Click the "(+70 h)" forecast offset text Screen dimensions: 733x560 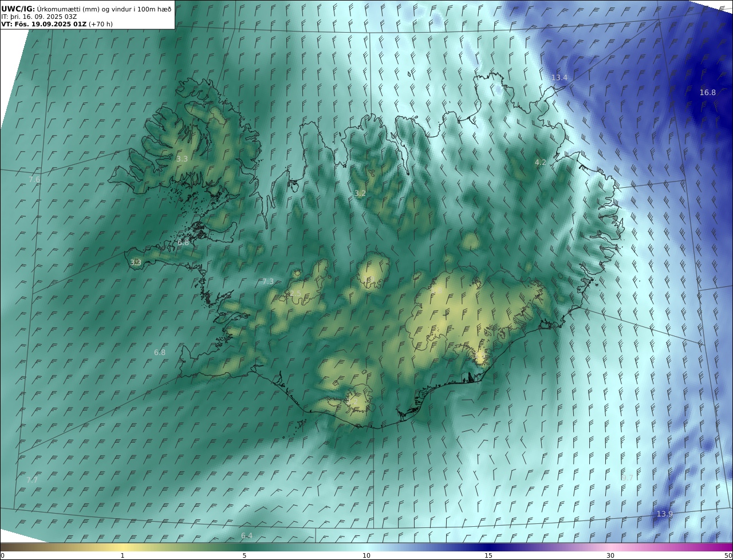pyautogui.click(x=101, y=25)
